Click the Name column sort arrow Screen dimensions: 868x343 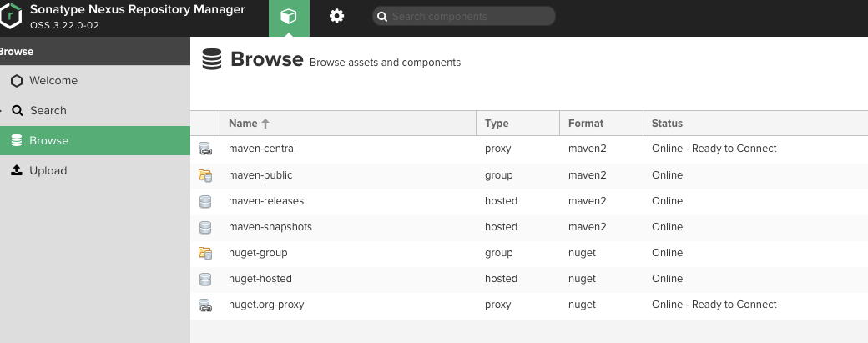[x=265, y=124]
